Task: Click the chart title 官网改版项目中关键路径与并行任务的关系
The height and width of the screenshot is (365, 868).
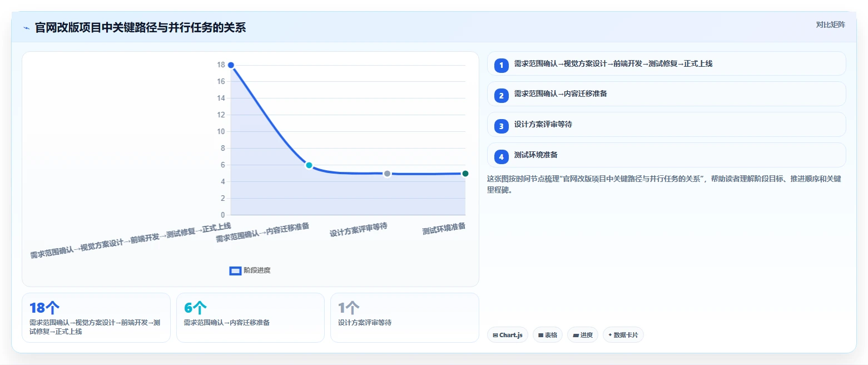Action: point(140,27)
